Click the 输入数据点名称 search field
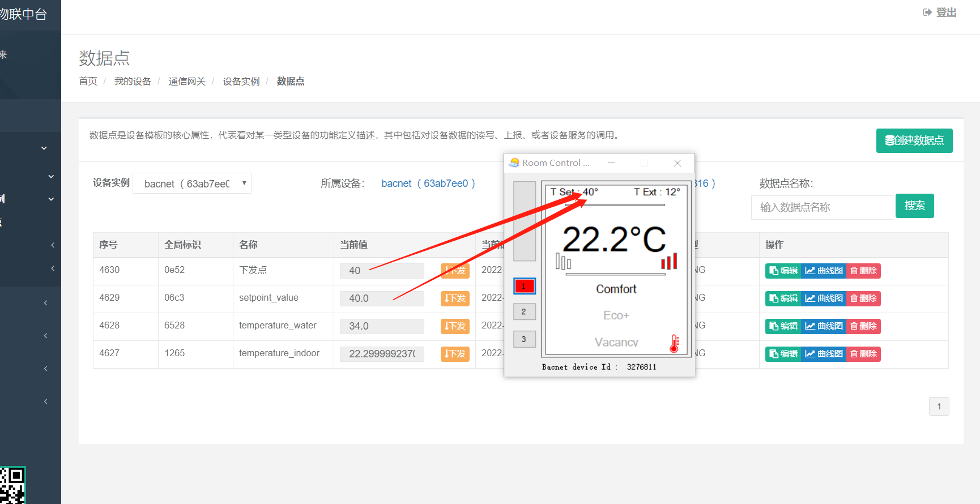980x504 pixels. [x=821, y=207]
